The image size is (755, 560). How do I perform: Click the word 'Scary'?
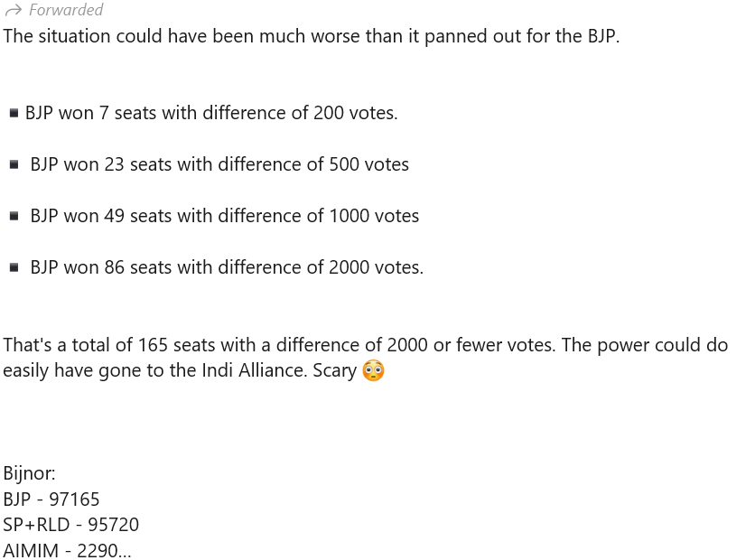[334, 370]
